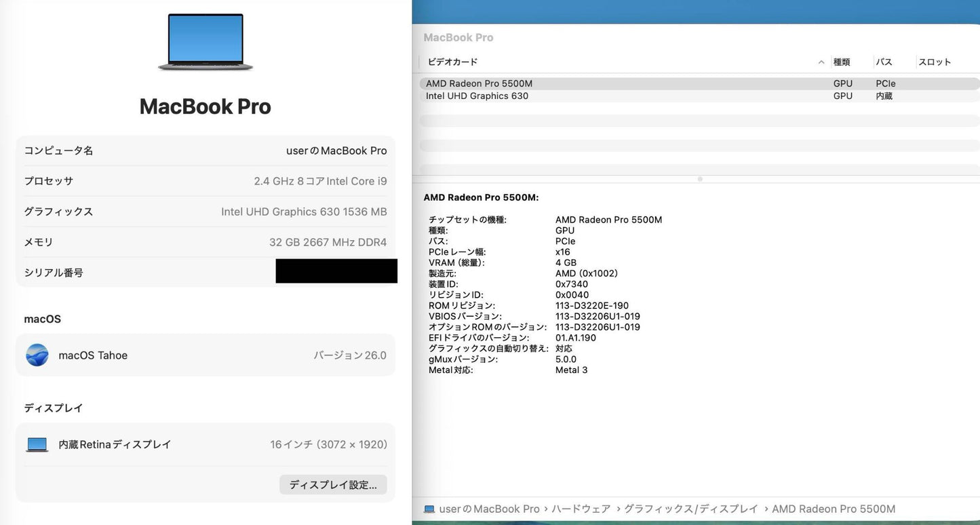The height and width of the screenshot is (525, 980).
Task: Click the computer icon in the breadcrumb bar
Action: (x=429, y=508)
